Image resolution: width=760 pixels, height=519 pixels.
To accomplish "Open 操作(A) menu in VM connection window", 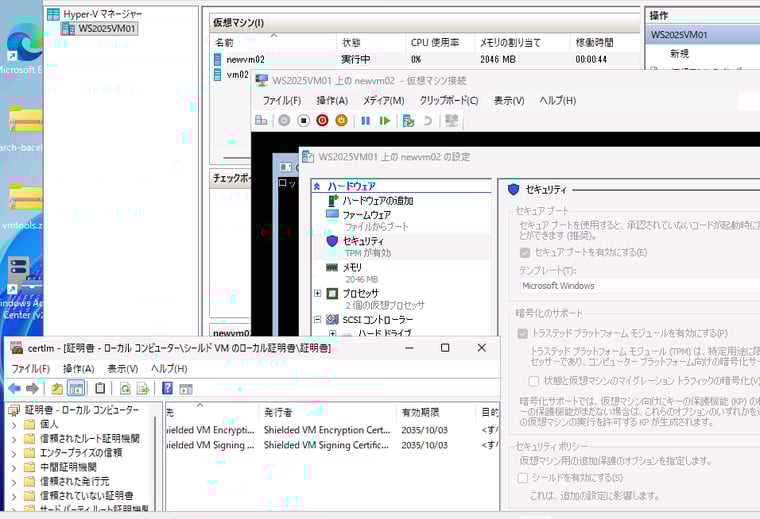I will pyautogui.click(x=332, y=101).
